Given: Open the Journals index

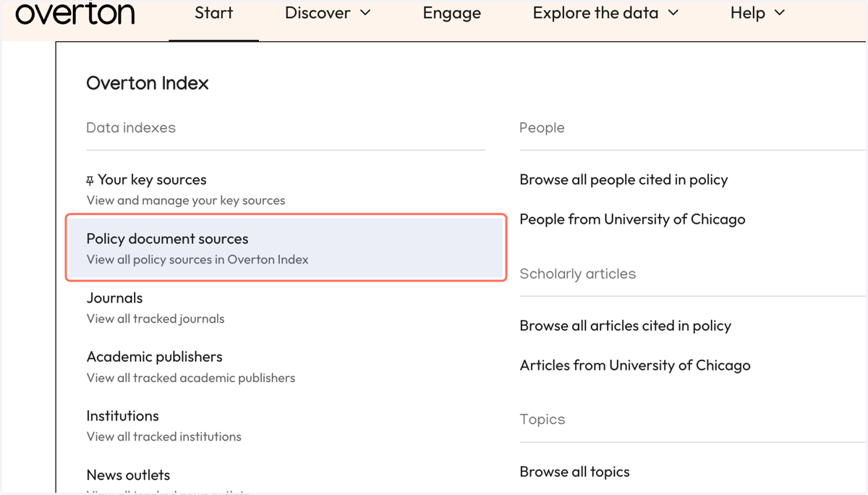Looking at the screenshot, I should 114,297.
